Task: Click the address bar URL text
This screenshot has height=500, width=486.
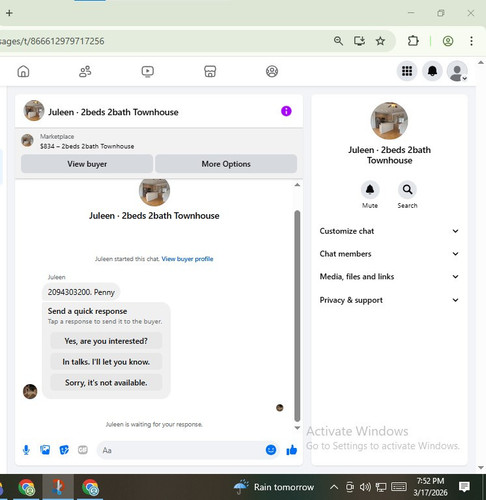Action: tap(52, 41)
